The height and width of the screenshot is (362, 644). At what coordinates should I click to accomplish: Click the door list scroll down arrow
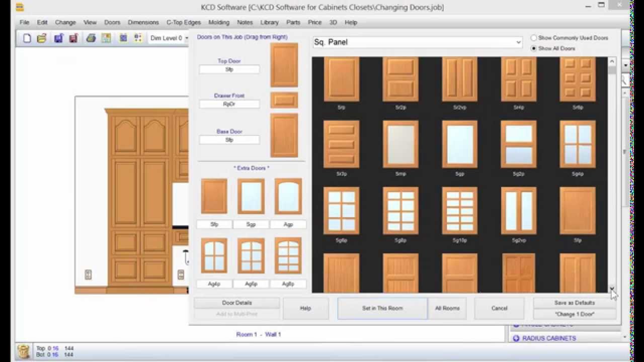pyautogui.click(x=612, y=289)
